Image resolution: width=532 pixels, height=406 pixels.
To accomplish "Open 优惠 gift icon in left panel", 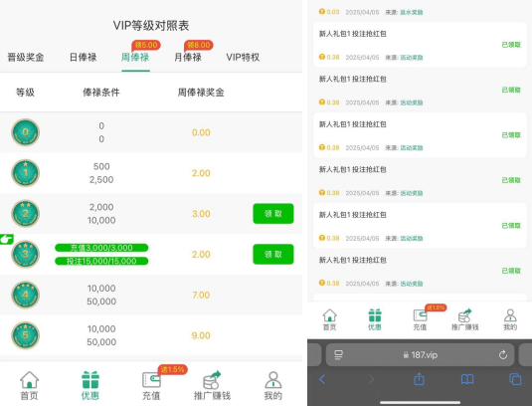I will [90, 380].
